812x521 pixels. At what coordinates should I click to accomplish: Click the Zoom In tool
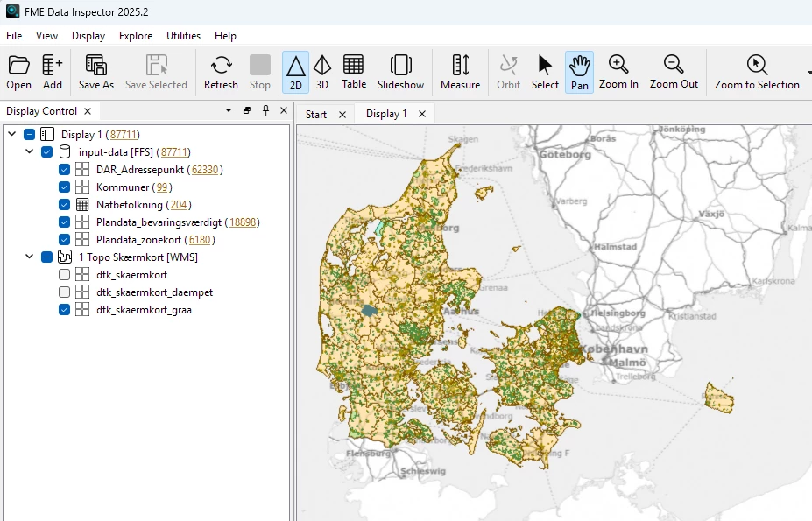point(618,72)
